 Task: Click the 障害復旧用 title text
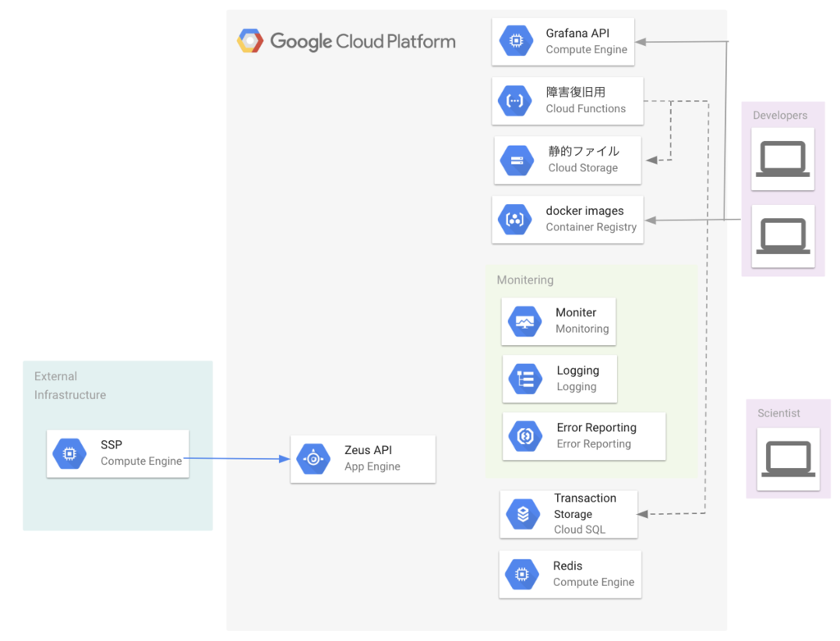[x=575, y=92]
